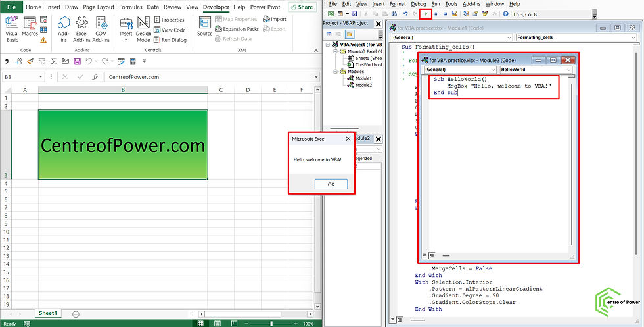
Task: Click AutoSum sigma in Quick Access Toolbar
Action: point(54,61)
